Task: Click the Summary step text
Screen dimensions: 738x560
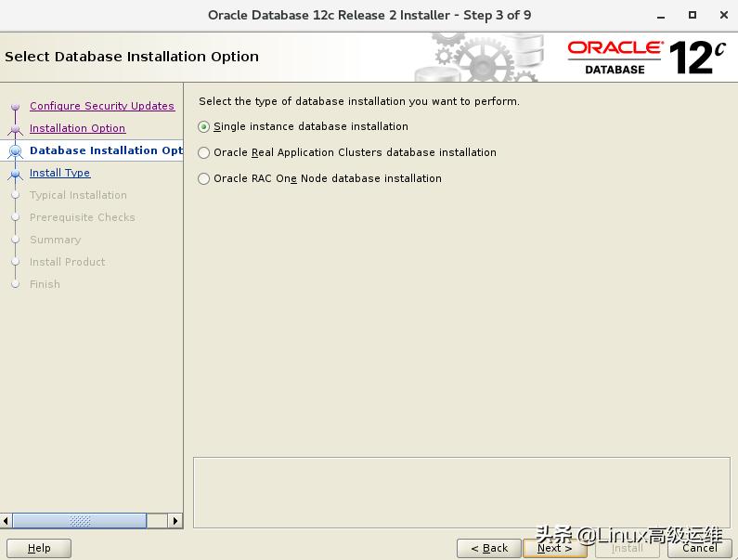Action: point(55,240)
